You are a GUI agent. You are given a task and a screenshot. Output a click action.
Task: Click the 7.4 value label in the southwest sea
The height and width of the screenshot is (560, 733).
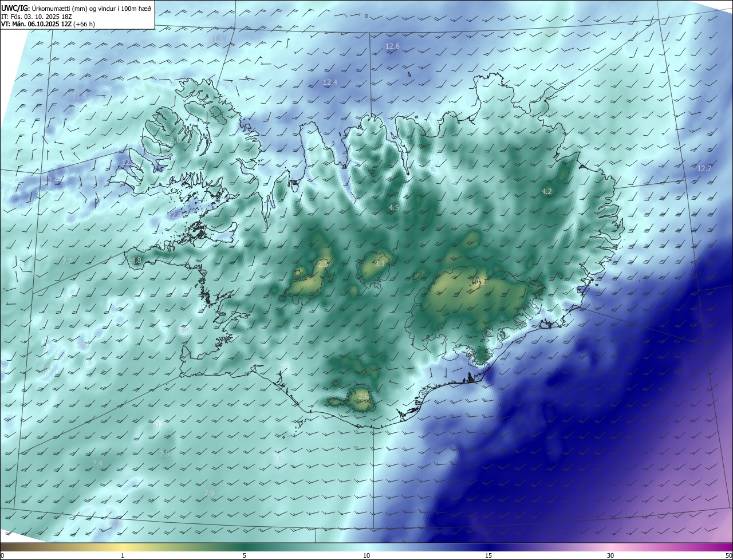click(x=97, y=463)
